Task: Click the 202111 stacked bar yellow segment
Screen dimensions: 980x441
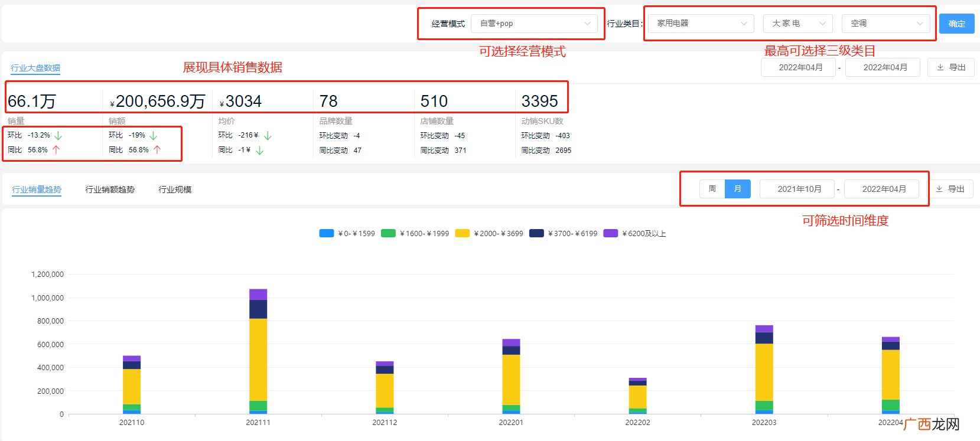Action: point(258,360)
